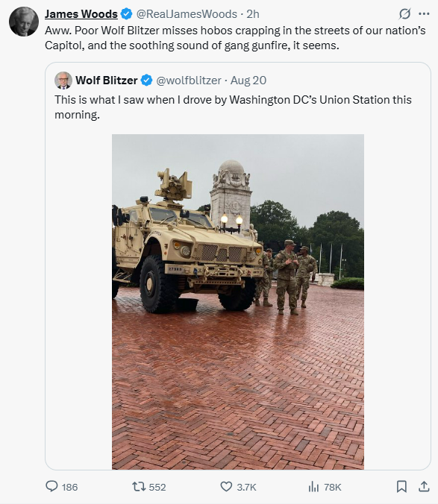Like the post with heart icon
Image resolution: width=438 pixels, height=504 pixels.
[x=226, y=486]
